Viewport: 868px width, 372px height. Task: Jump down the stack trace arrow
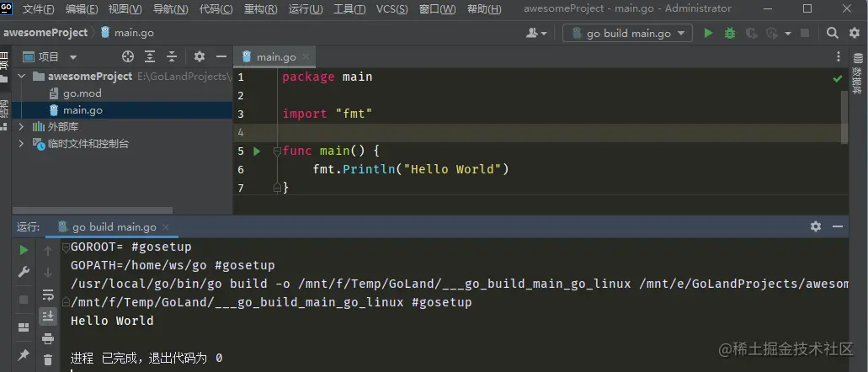[x=48, y=273]
